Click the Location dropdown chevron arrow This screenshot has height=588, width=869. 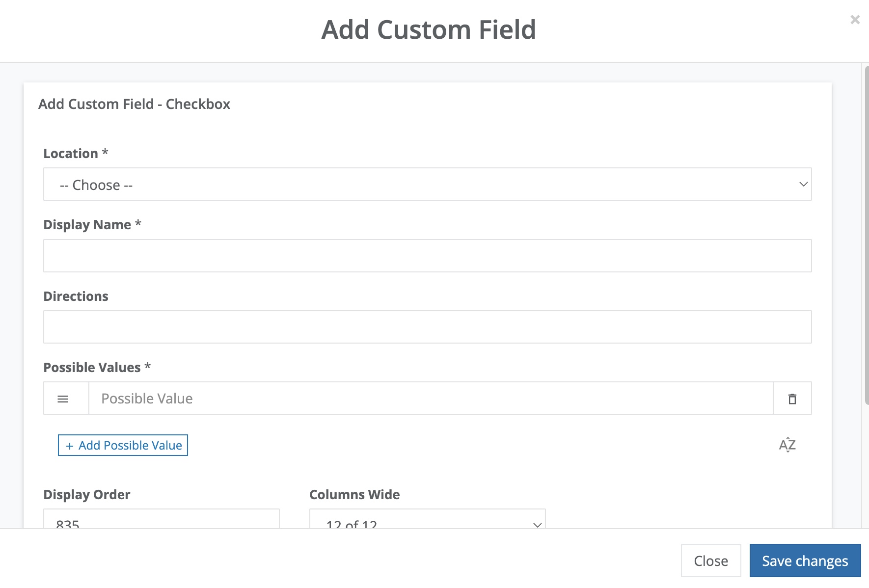click(x=803, y=185)
